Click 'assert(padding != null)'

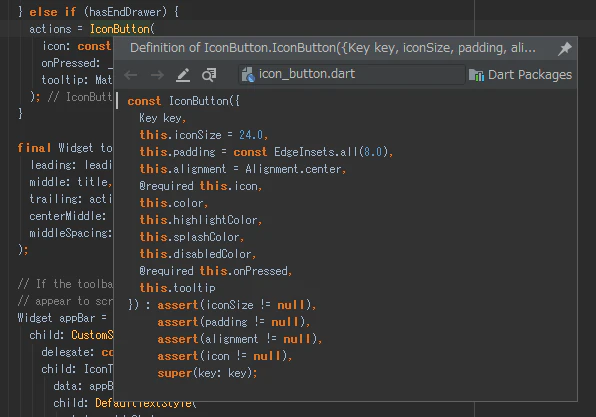[231, 322]
